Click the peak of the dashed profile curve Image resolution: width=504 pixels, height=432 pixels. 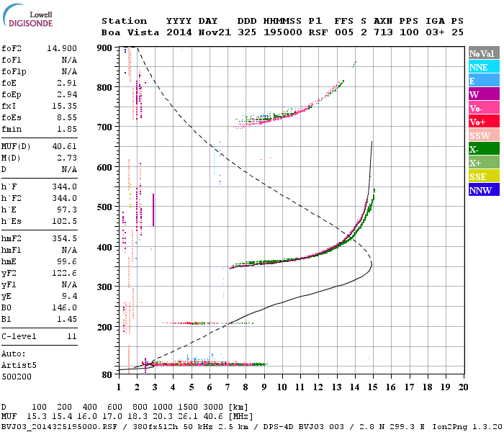372,264
